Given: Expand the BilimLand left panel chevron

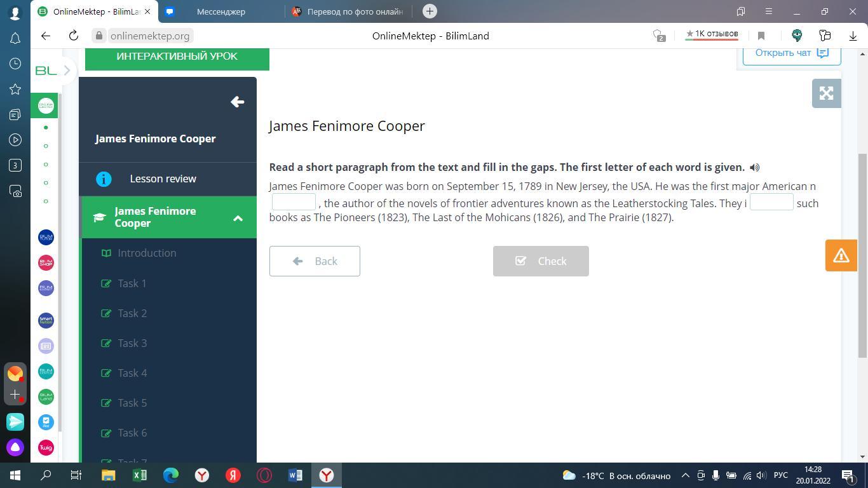Looking at the screenshot, I should click(x=67, y=71).
